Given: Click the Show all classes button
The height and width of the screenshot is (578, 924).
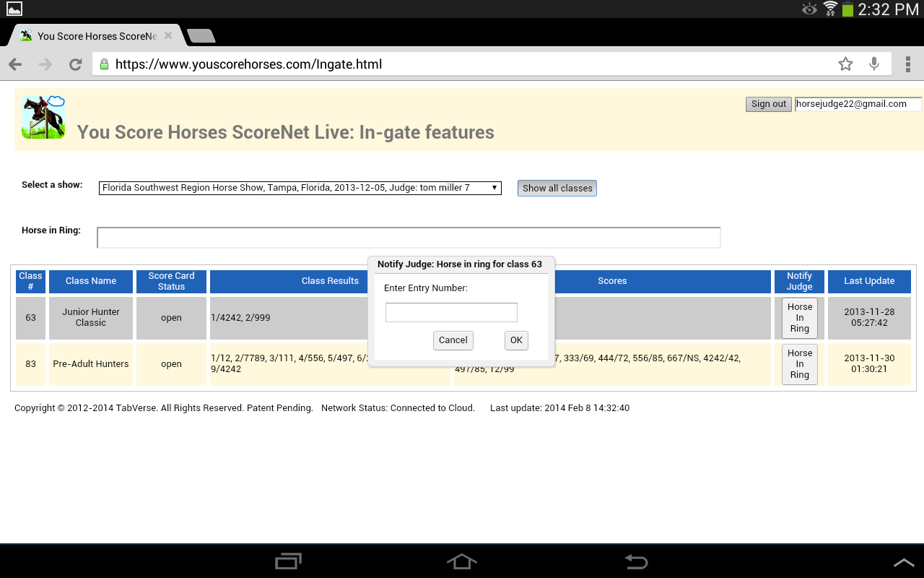Looking at the screenshot, I should (x=557, y=188).
